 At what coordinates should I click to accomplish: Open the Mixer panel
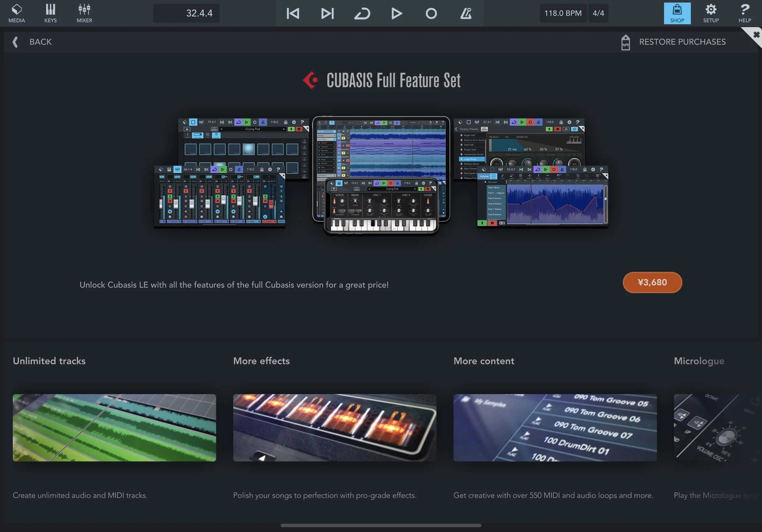(x=84, y=13)
